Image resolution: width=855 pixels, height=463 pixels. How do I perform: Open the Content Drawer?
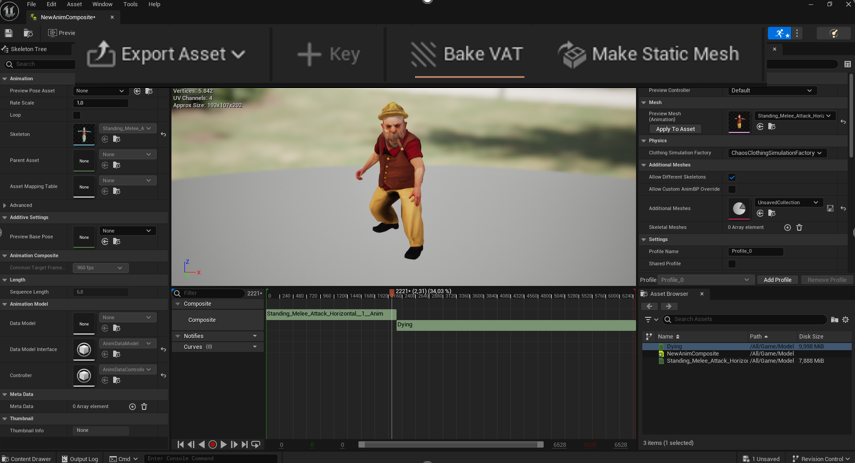click(26, 459)
